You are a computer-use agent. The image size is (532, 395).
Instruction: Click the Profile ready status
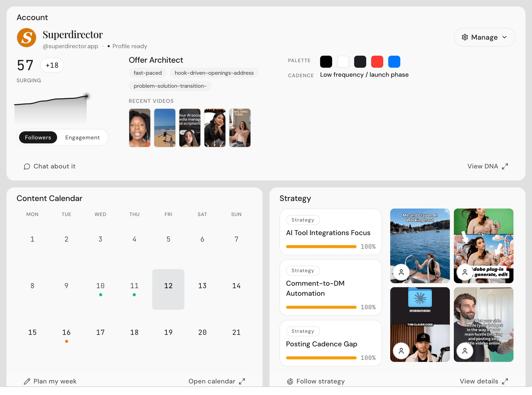pyautogui.click(x=127, y=46)
